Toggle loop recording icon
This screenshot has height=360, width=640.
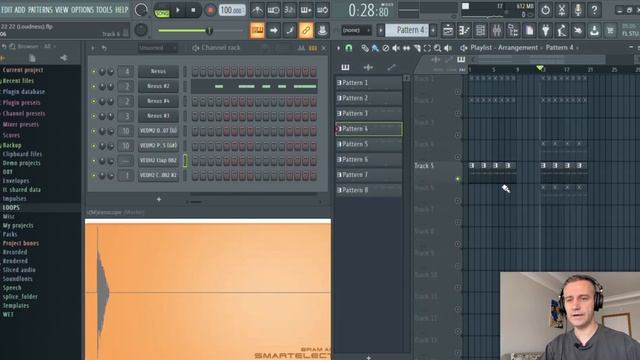[322, 10]
